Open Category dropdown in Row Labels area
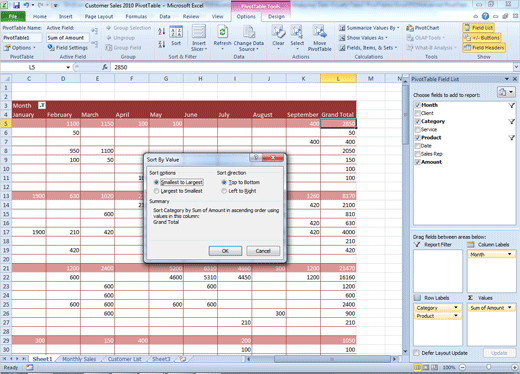Viewport: 520px width, 374px height. pos(456,307)
